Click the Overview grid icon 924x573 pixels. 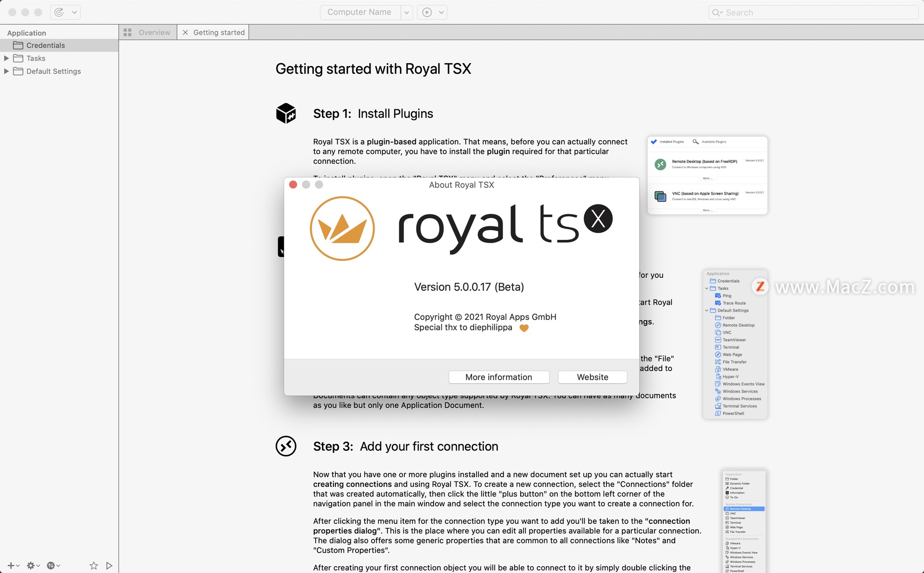tap(128, 32)
